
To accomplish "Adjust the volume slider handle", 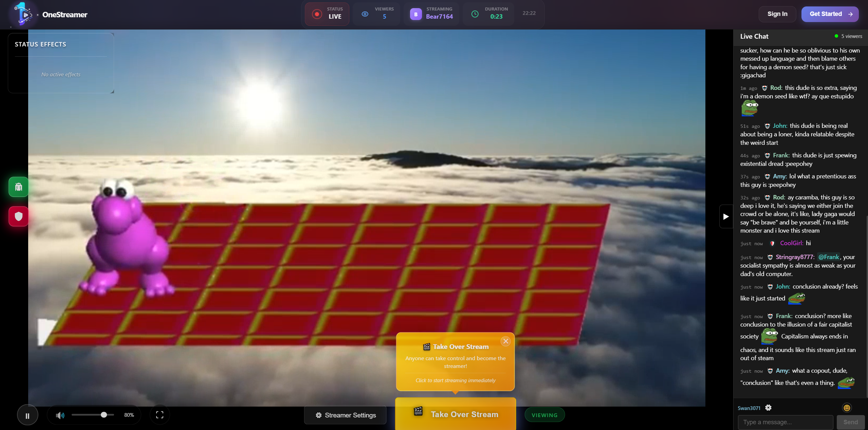I will (x=104, y=415).
